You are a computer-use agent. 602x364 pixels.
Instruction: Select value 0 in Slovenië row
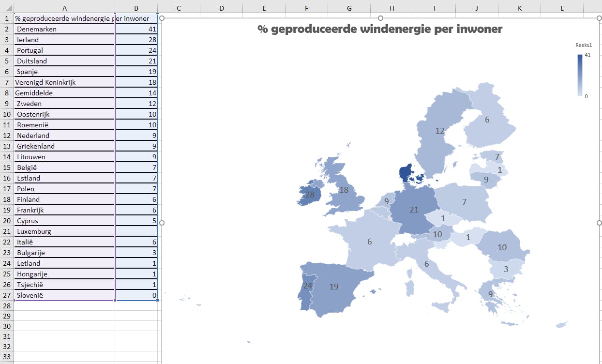(136, 295)
